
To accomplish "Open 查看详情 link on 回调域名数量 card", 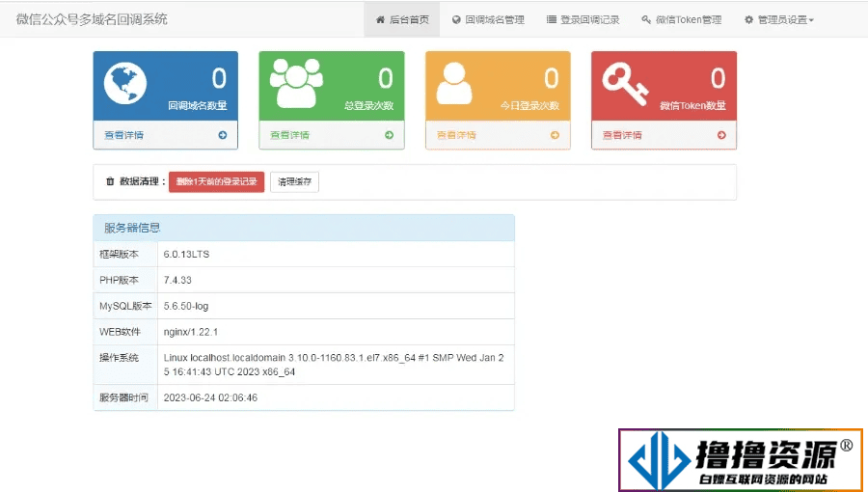I will [x=124, y=135].
